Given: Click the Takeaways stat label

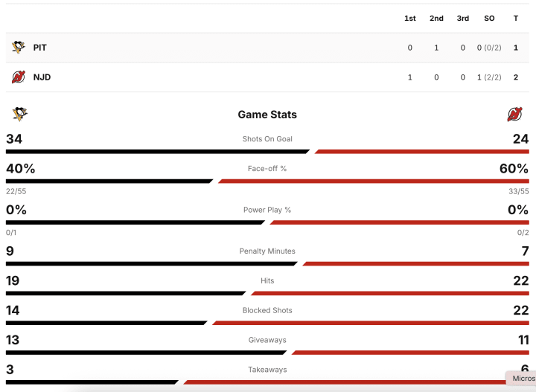Looking at the screenshot, I should pos(267,370).
